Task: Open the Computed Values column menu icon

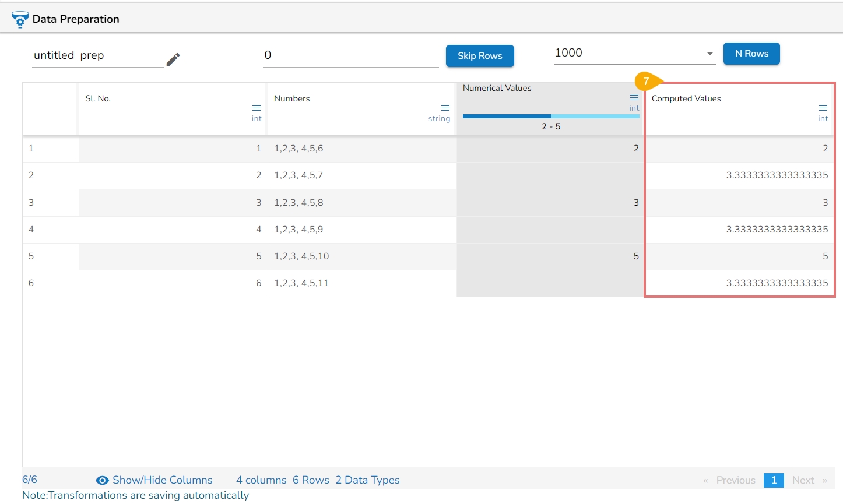Action: (823, 108)
